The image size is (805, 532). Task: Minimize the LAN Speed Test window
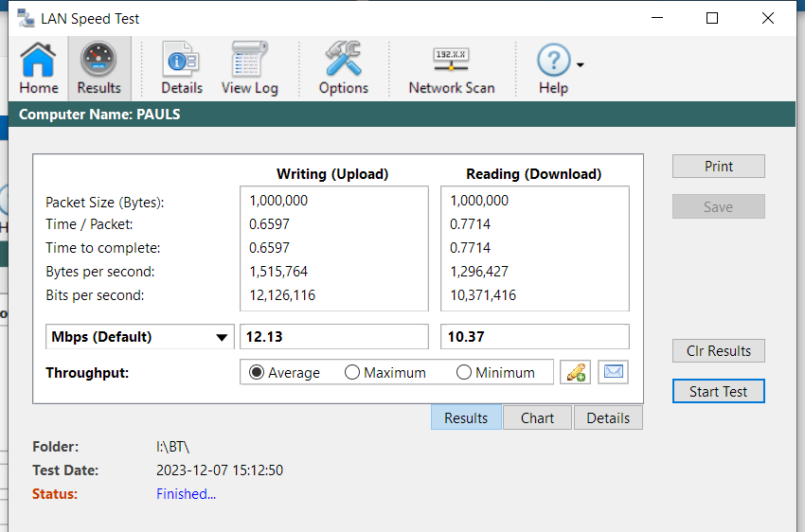click(657, 19)
